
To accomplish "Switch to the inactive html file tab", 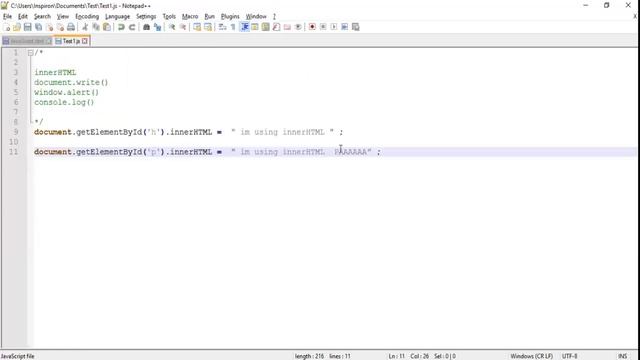I will (x=27, y=41).
